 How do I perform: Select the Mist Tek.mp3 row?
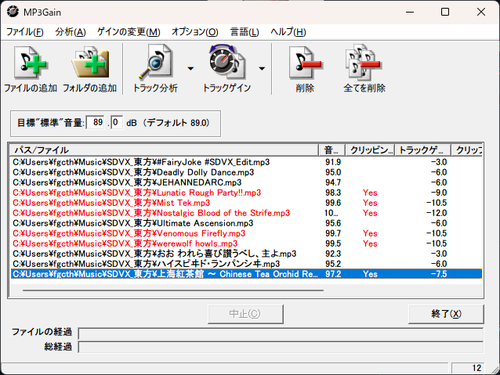[246, 203]
